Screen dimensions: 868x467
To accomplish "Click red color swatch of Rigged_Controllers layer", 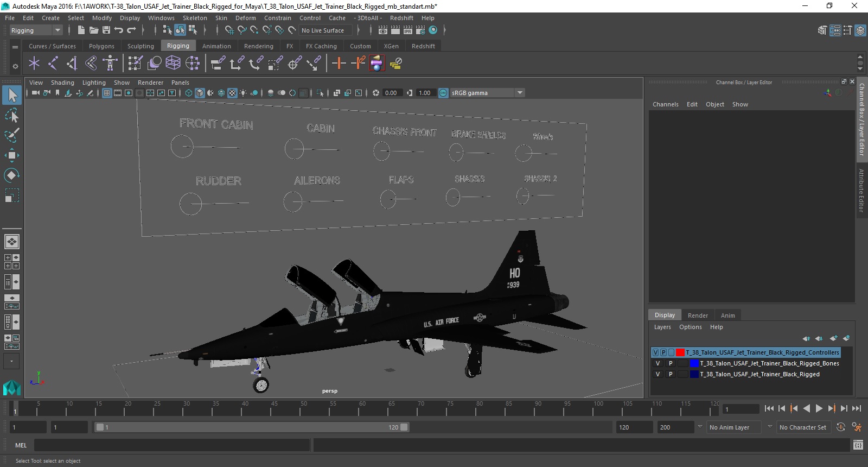I will pyautogui.click(x=680, y=352).
